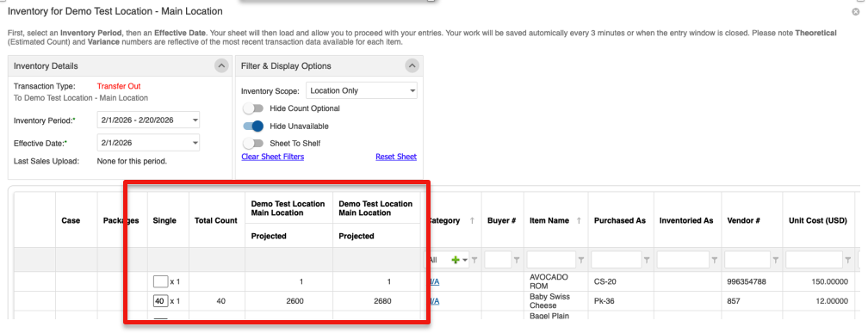Click the Purchased As column header

tap(620, 220)
